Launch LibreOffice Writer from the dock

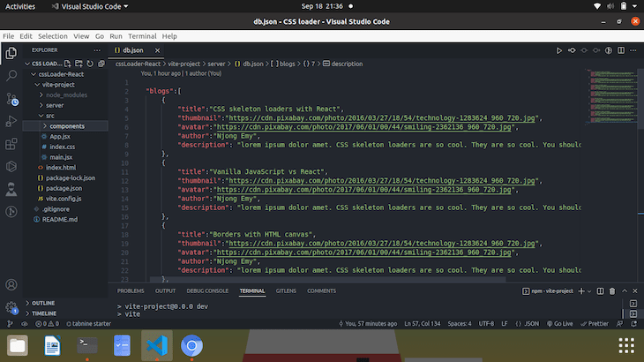[52, 345]
